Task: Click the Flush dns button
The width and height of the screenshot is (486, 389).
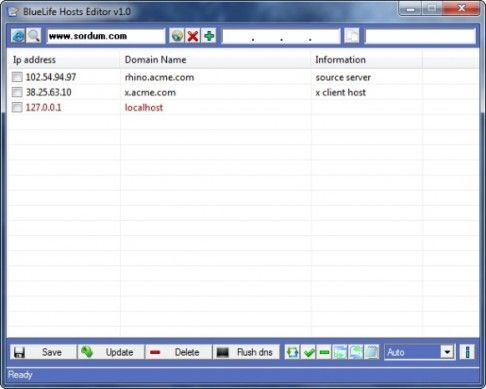Action: click(x=246, y=352)
